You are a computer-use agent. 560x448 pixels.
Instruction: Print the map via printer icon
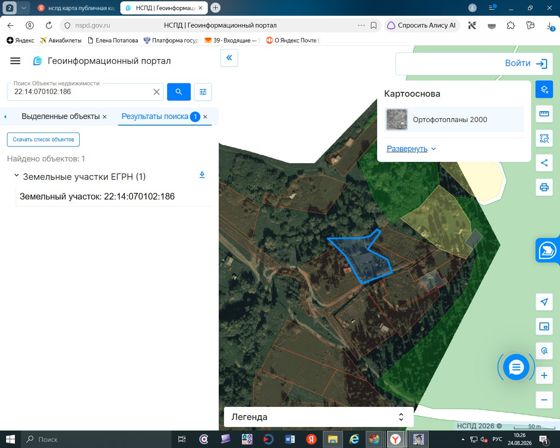[544, 187]
